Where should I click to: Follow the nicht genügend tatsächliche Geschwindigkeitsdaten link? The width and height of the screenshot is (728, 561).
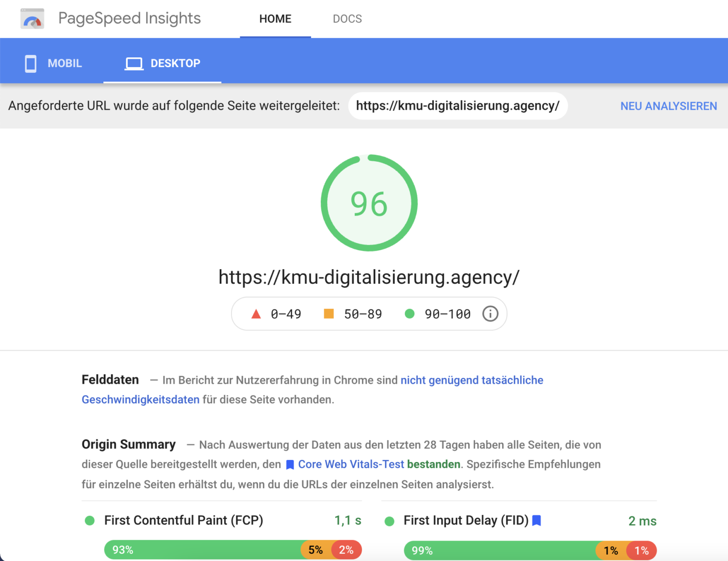coord(471,380)
